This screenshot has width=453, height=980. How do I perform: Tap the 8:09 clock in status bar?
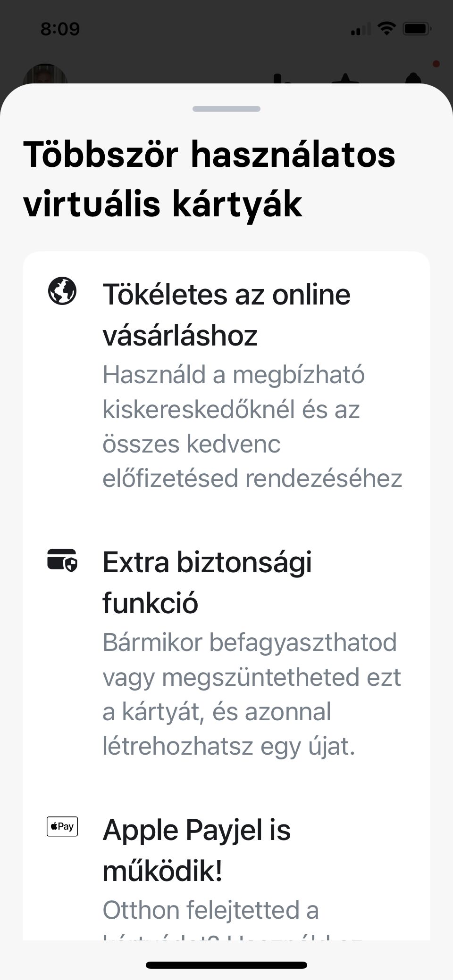pos(60,29)
